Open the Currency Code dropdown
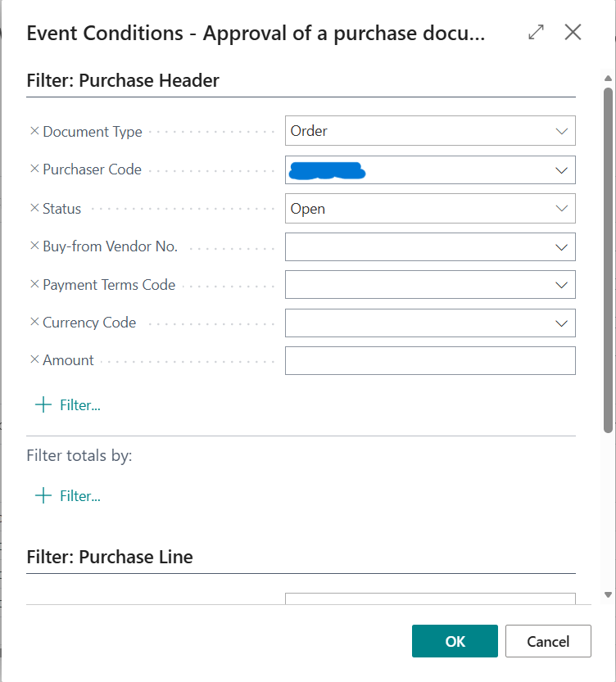The height and width of the screenshot is (682, 616). (x=561, y=323)
